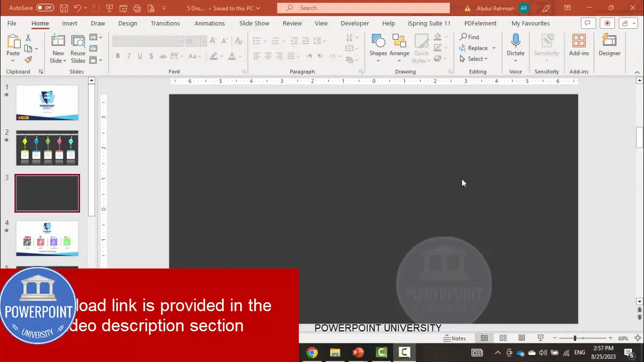Activate the Format Painter brush
644x362 pixels.
[28, 60]
